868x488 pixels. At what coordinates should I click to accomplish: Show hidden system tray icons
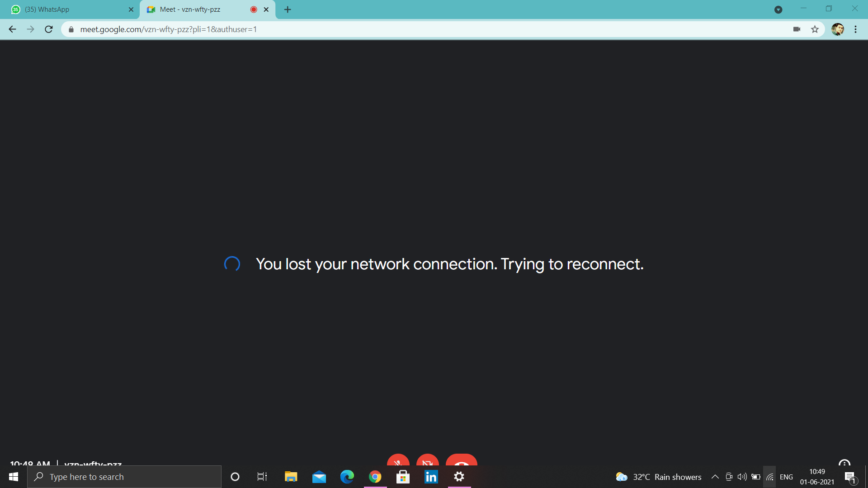pos(715,477)
